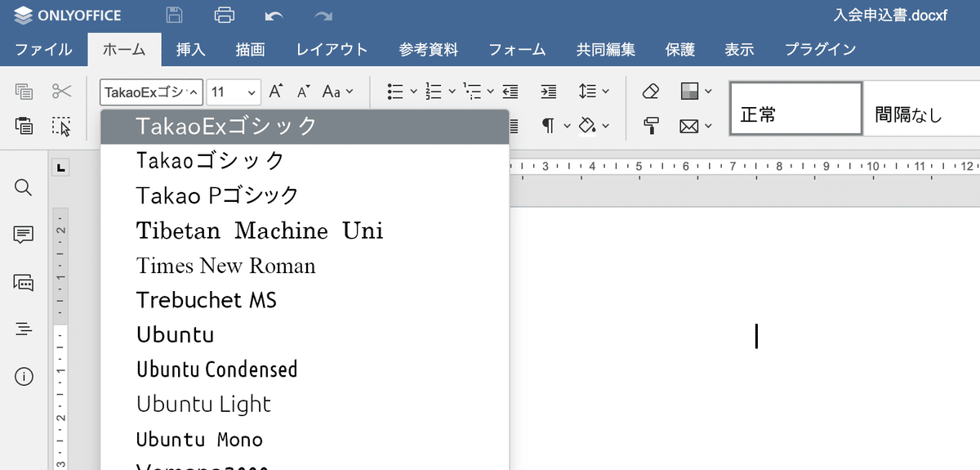The height and width of the screenshot is (470, 980).
Task: Open the Chat panel in the sidebar
Action: [24, 283]
